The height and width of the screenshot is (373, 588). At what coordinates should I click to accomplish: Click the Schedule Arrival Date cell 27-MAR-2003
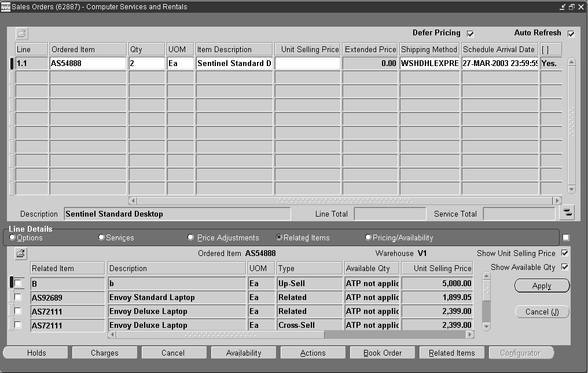point(500,63)
